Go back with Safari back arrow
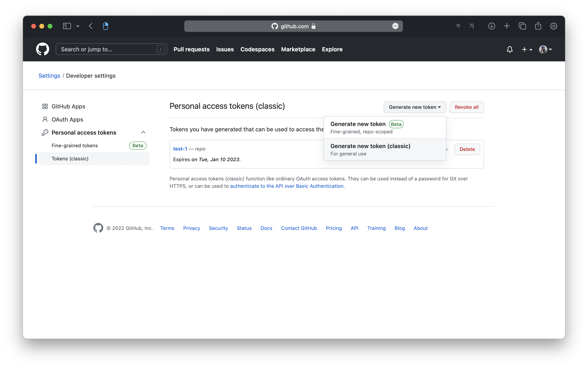Screen dimensions: 588x369 90,26
